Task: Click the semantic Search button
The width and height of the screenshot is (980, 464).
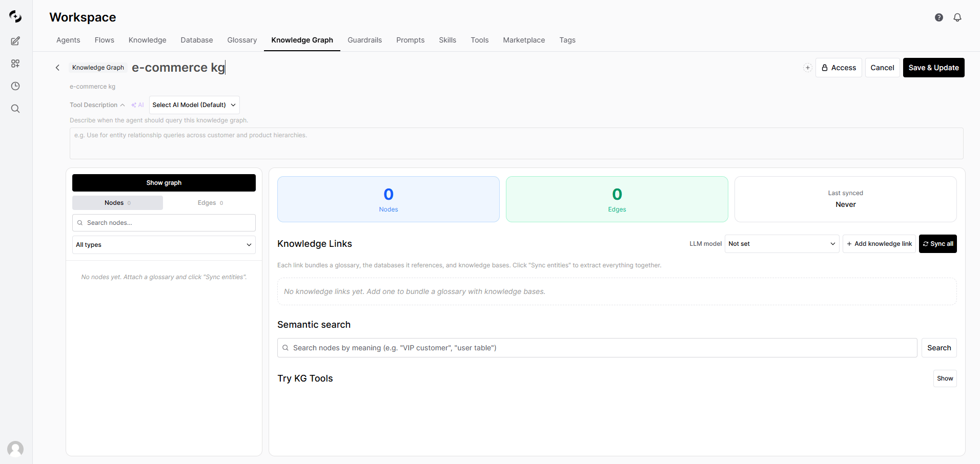Action: 939,348
